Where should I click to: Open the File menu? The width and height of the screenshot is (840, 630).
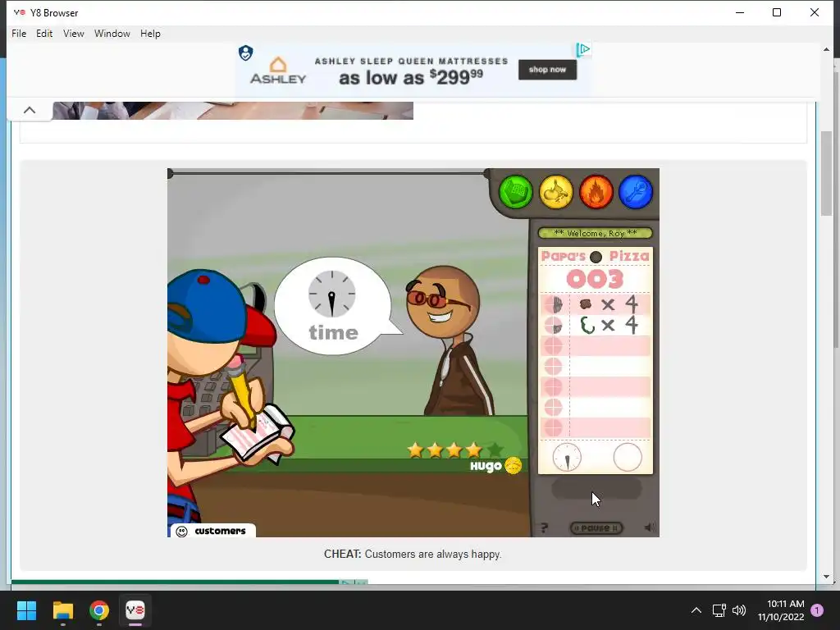click(19, 33)
